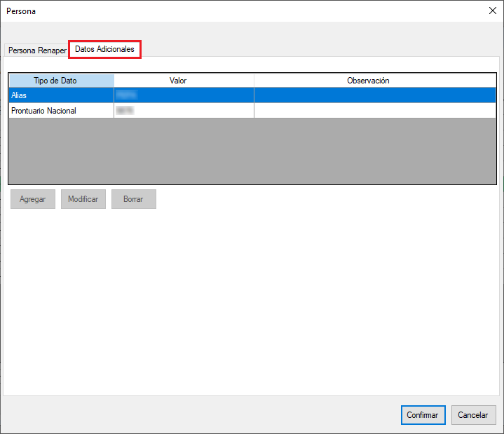Viewport: 504px width, 434px height.
Task: Click the Persona title bar text
Action: coord(22,11)
